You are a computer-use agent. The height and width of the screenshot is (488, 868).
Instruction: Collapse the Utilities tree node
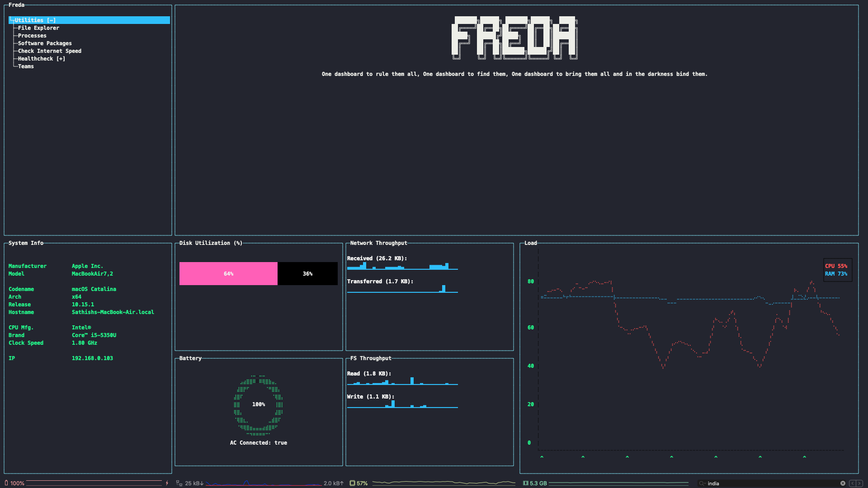(35, 20)
